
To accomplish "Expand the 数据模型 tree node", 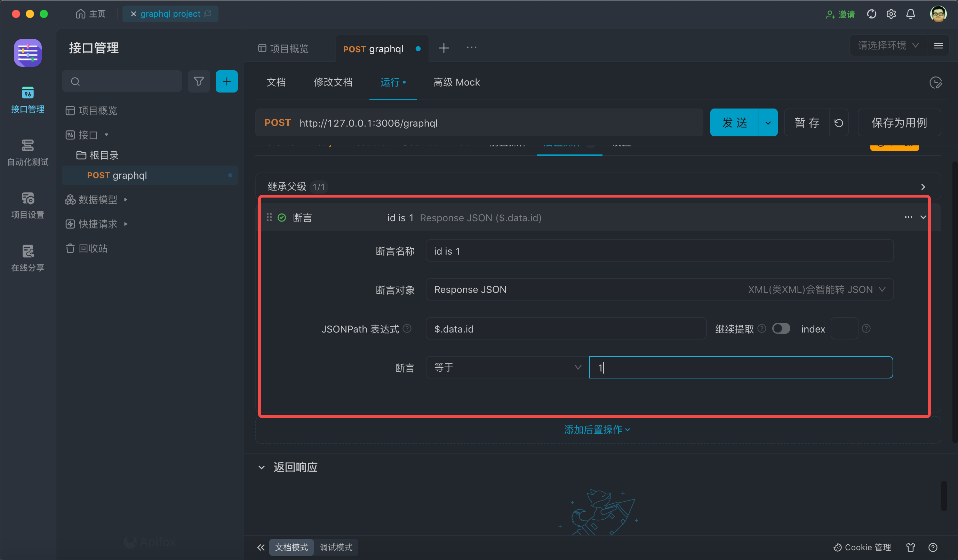I will 126,200.
